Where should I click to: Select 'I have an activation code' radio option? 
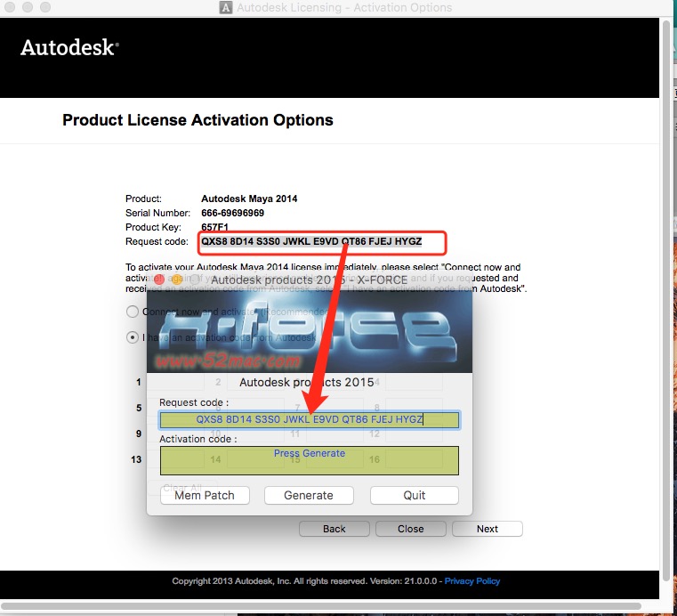[x=133, y=337]
